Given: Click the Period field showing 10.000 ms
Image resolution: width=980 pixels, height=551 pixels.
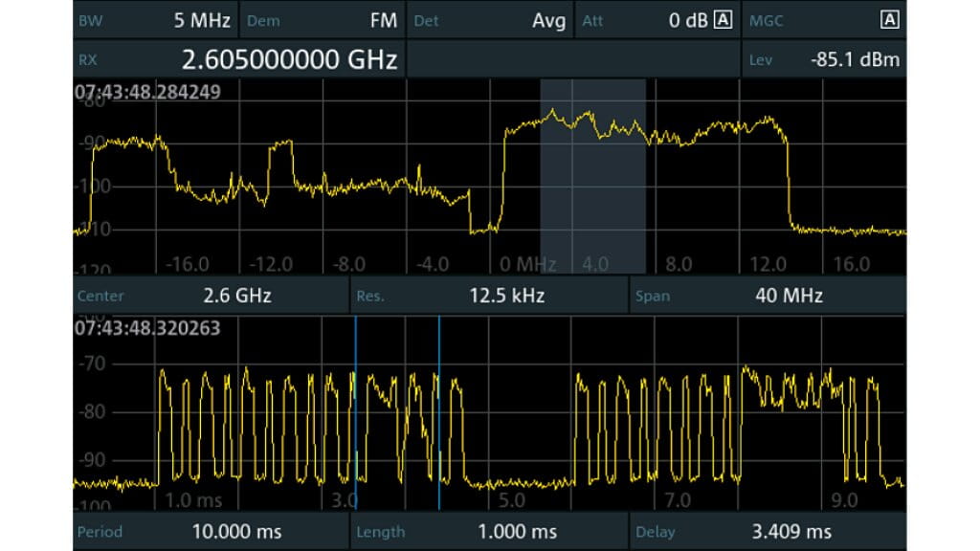Looking at the screenshot, I should click(x=211, y=531).
